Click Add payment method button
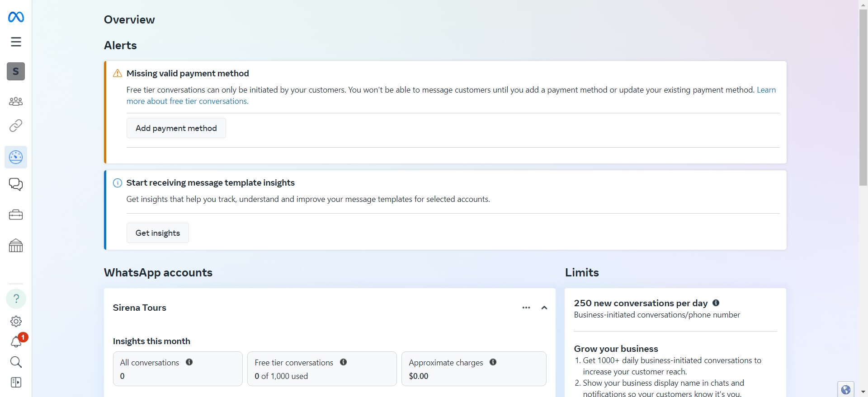 tap(176, 128)
